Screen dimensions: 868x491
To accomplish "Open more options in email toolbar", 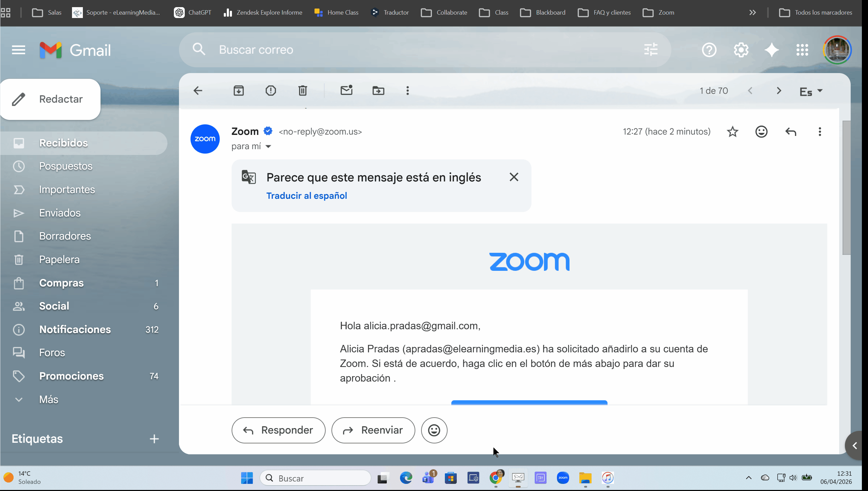I will [x=408, y=91].
